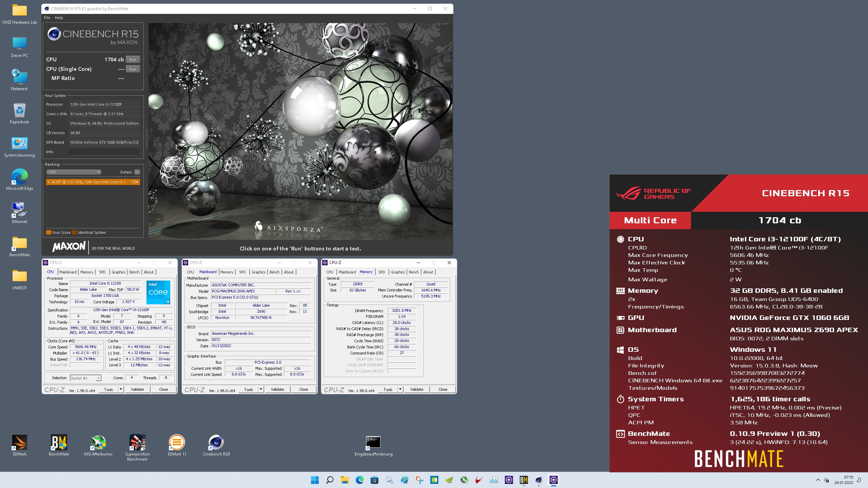This screenshot has height=488, width=868.
Task: Open Dieser PC desktop icon
Action: (x=19, y=47)
